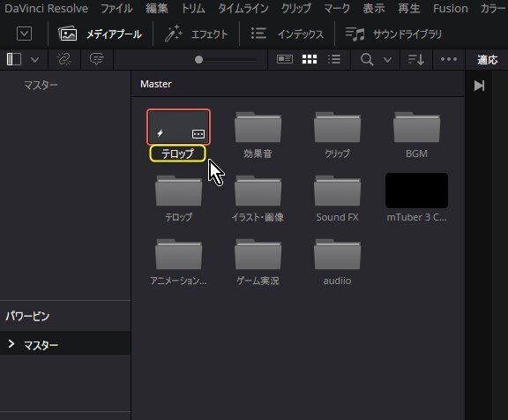Click the audiio folder name label
This screenshot has width=508, height=420.
337,281
